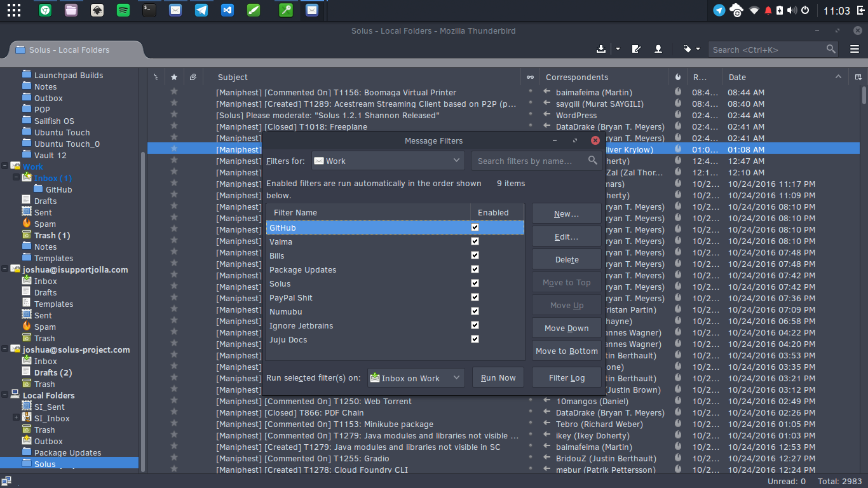The width and height of the screenshot is (868, 488).
Task: Click the red notification bell in tray
Action: click(768, 10)
